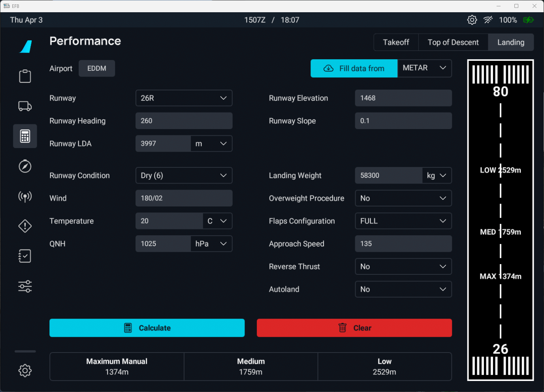Click the settings gear in top status bar

[472, 20]
